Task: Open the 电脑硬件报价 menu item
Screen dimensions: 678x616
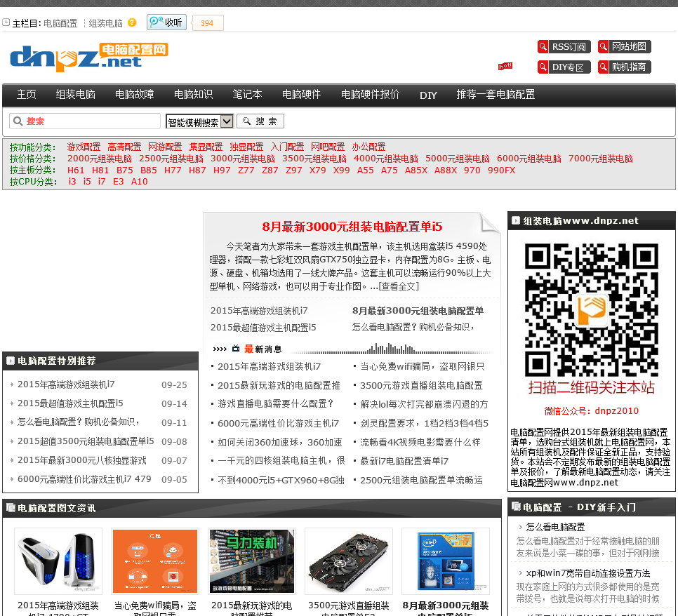Action: pyautogui.click(x=370, y=94)
